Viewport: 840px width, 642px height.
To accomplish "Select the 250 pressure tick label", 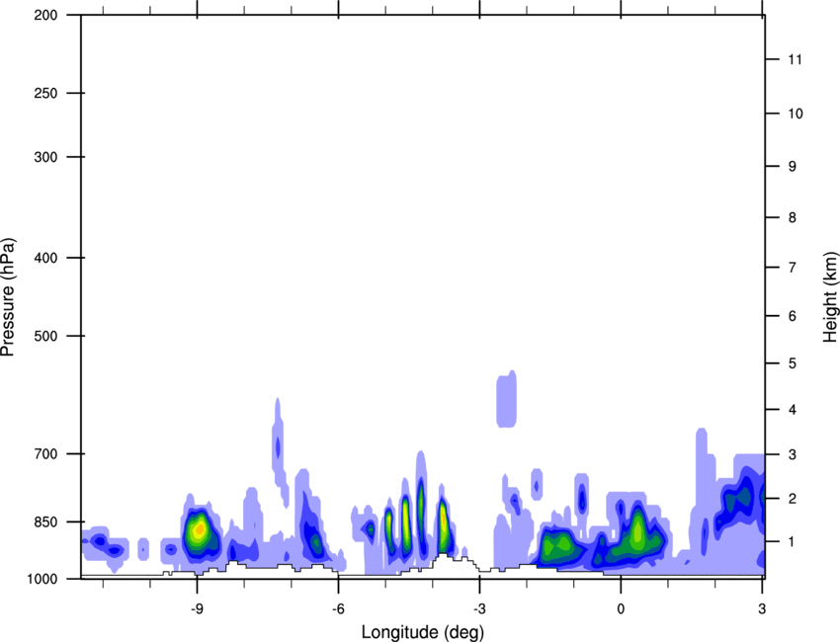I will (x=45, y=93).
